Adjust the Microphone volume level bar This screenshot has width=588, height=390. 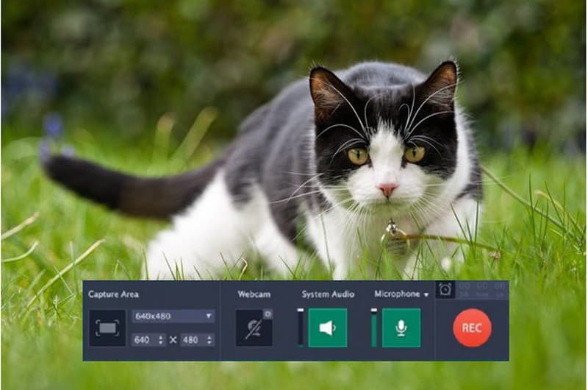click(x=373, y=327)
